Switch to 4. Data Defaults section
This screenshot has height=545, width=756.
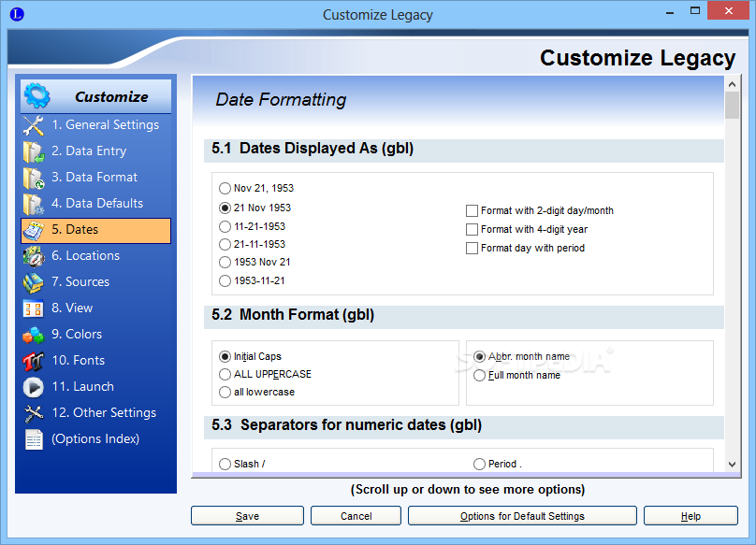(x=96, y=204)
